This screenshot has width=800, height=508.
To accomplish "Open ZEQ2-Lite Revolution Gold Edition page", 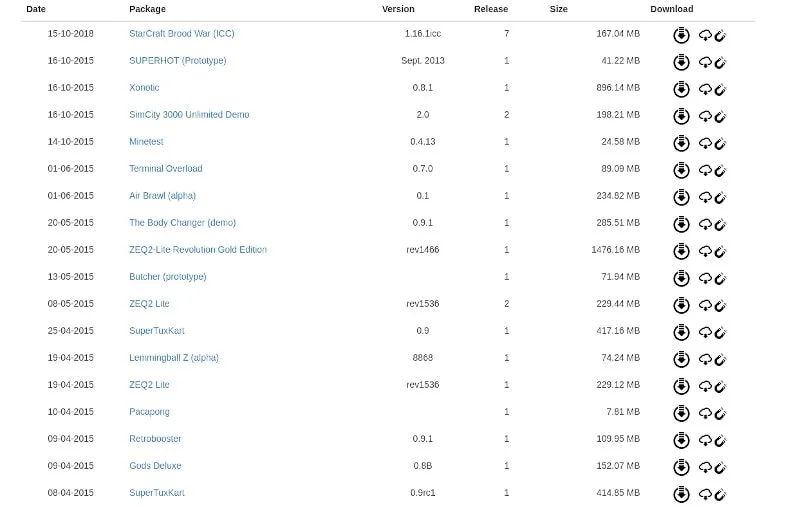I will (197, 250).
